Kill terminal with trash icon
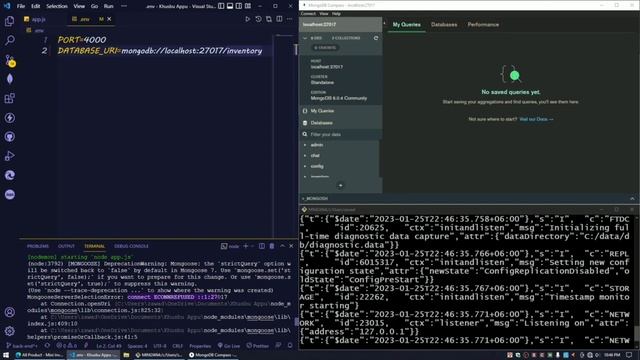Screen dimensions: 640x360 [x=272, y=246]
